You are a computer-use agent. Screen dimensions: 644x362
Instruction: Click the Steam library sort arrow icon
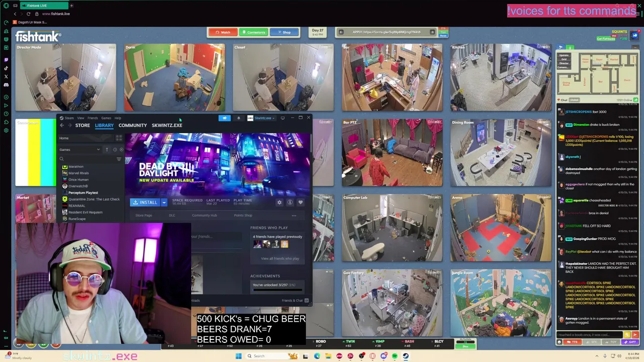[107, 149]
